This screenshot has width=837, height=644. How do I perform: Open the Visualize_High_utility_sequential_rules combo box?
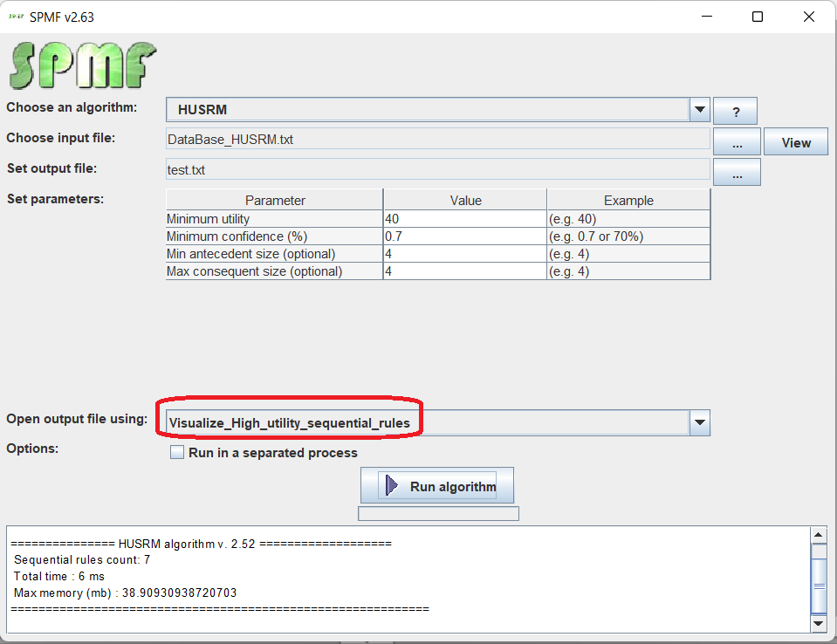point(428,423)
